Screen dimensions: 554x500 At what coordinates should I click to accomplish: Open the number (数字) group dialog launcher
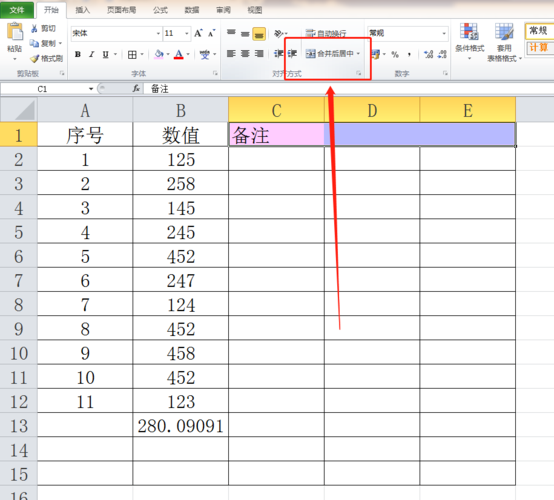click(445, 73)
